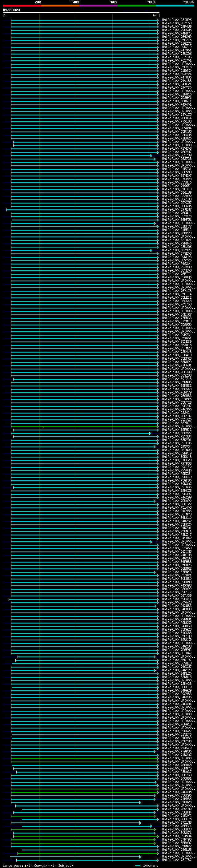Click hit label UniRef100_Q15ET6
Viewport: 197px width, 868px height.
point(176,735)
